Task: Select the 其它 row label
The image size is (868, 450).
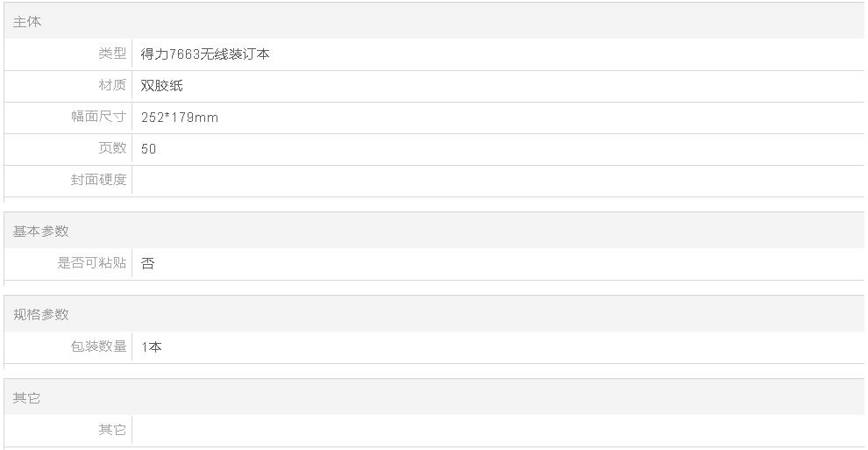Action: 112,430
